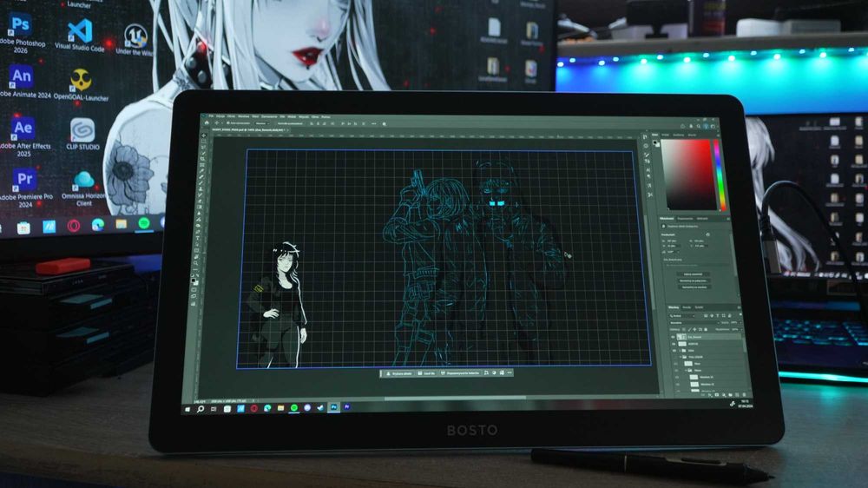Click create new layer icon in Layers panel

click(737, 395)
